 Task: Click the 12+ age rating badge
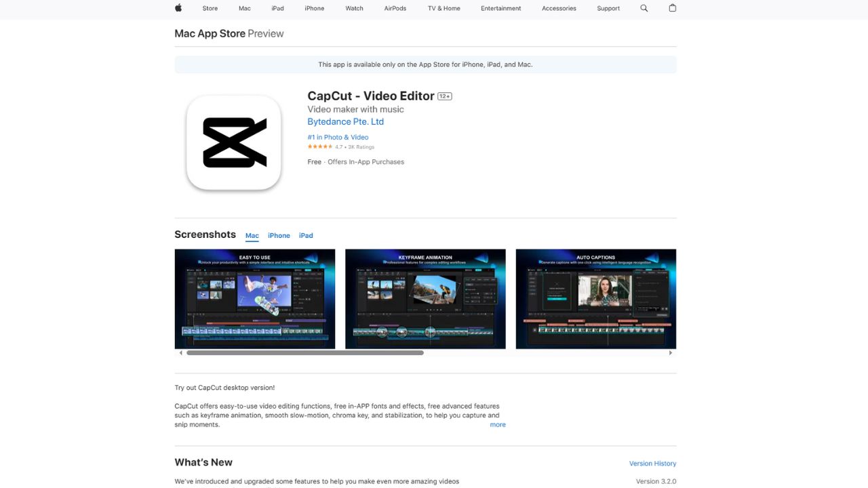[x=445, y=96]
